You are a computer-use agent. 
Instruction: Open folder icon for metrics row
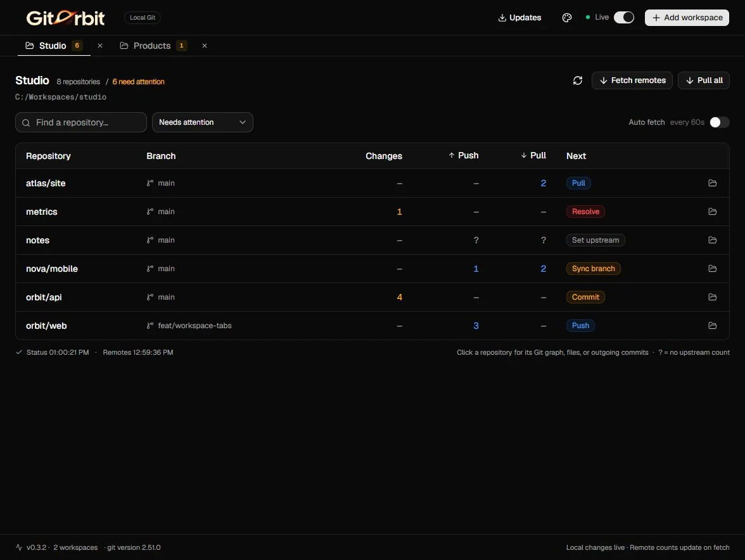712,212
